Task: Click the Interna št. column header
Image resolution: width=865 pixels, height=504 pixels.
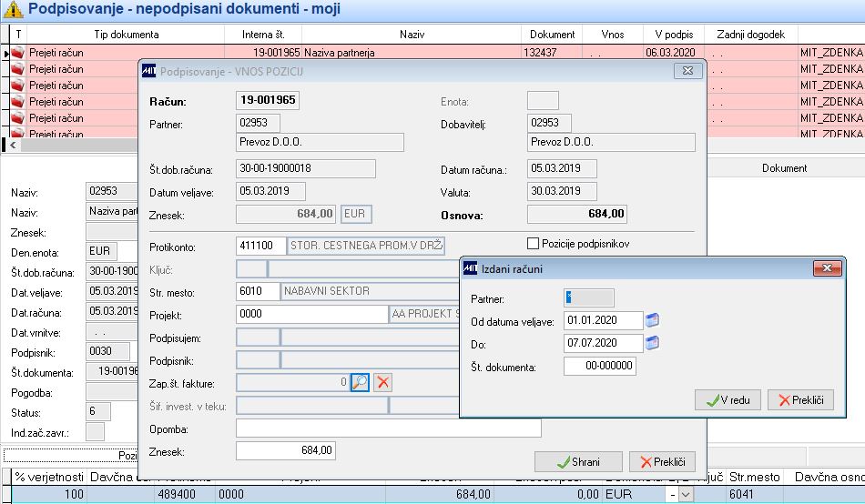Action: coord(263,35)
